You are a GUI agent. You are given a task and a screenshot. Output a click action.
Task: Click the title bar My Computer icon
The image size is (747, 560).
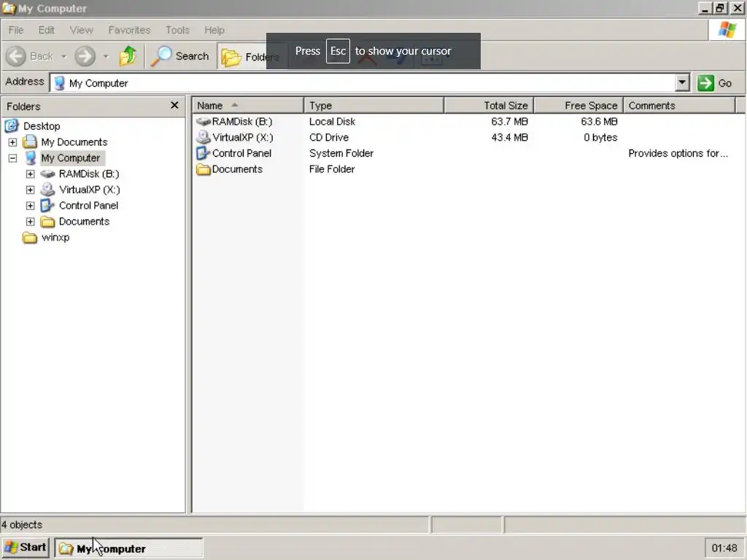9,8
